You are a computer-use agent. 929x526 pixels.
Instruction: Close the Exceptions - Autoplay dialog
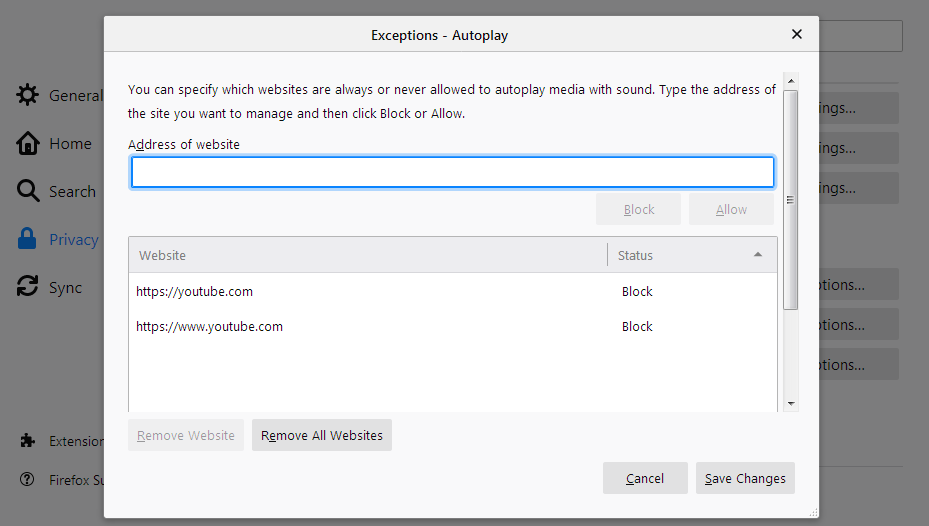[797, 34]
